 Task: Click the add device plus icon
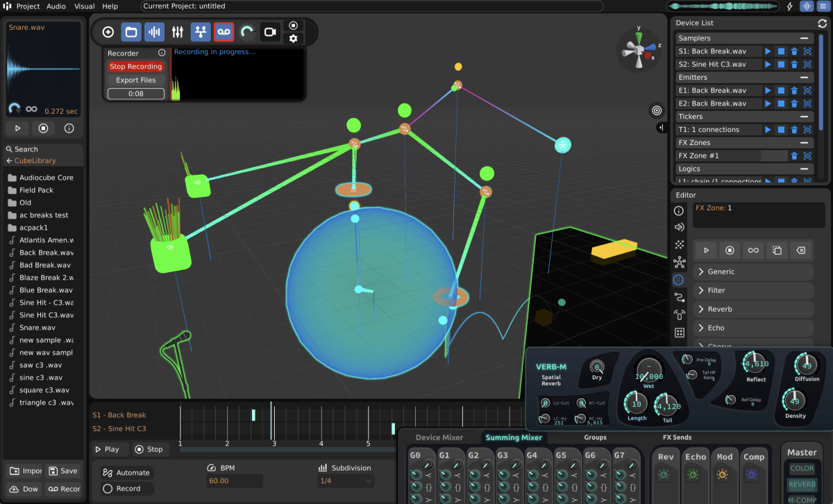point(108,32)
